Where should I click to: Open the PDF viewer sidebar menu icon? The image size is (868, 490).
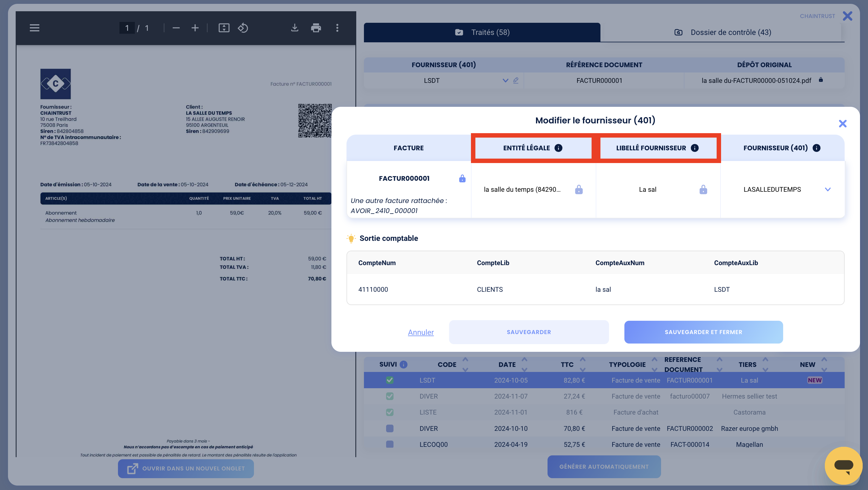(34, 28)
